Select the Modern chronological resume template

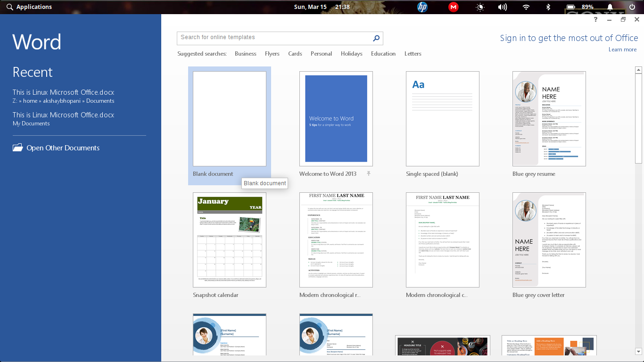336,240
